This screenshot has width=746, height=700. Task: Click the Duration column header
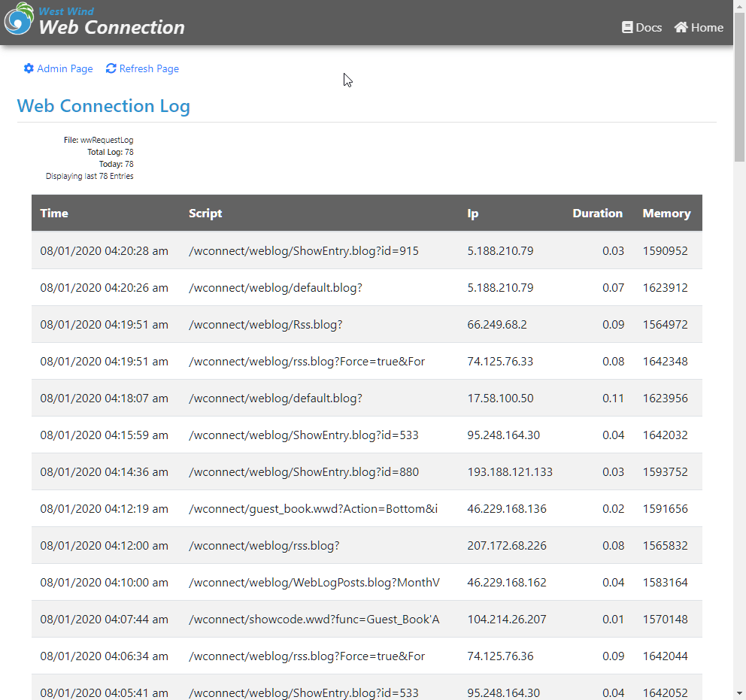597,214
